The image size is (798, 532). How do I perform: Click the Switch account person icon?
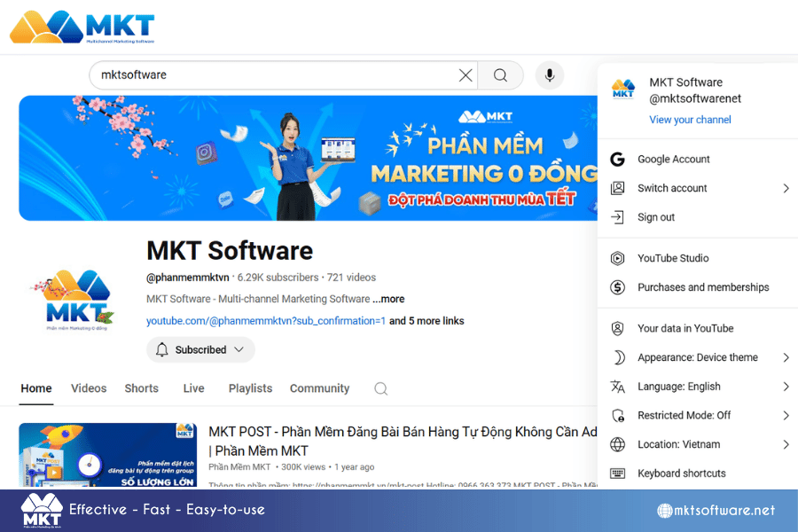click(617, 188)
